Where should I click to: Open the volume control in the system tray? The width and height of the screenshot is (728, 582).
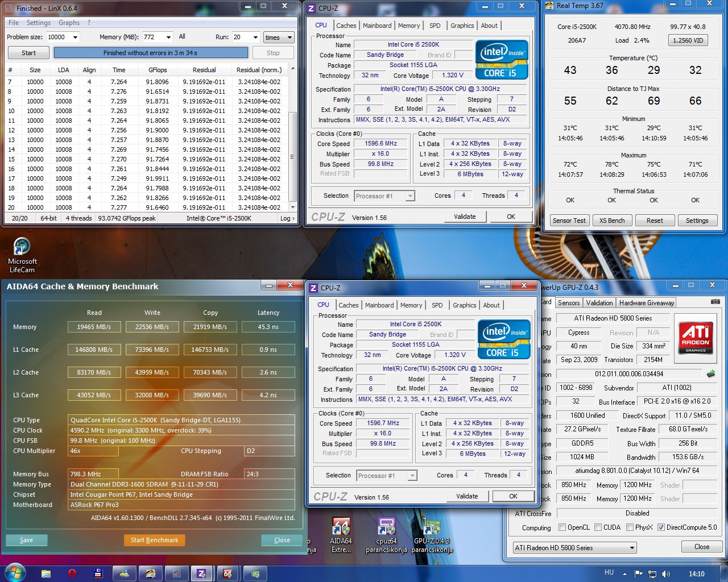[665, 574]
